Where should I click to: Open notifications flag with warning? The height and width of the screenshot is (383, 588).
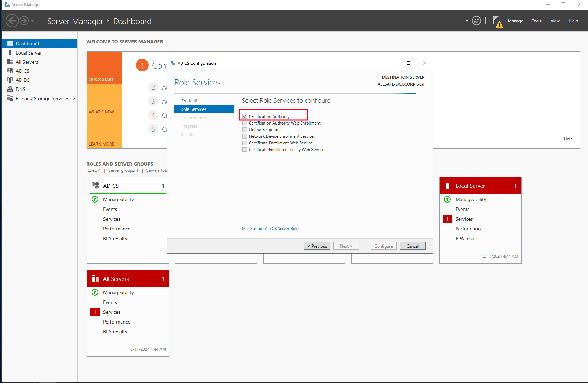click(497, 21)
